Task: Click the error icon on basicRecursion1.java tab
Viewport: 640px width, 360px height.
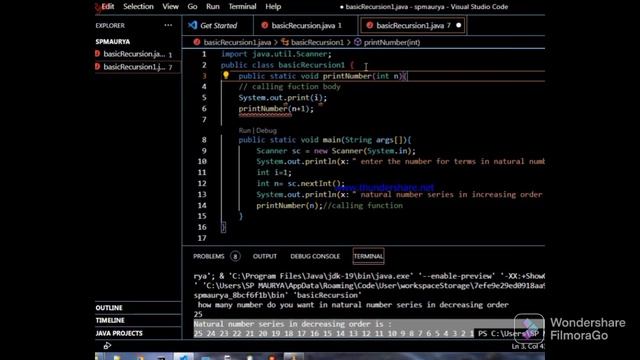Action: pyautogui.click(x=370, y=25)
